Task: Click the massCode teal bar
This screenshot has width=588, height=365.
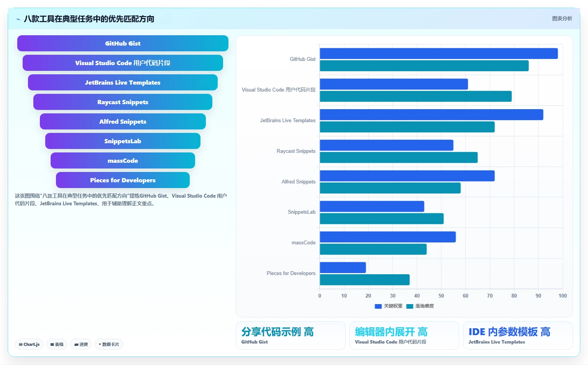Action: point(373,249)
